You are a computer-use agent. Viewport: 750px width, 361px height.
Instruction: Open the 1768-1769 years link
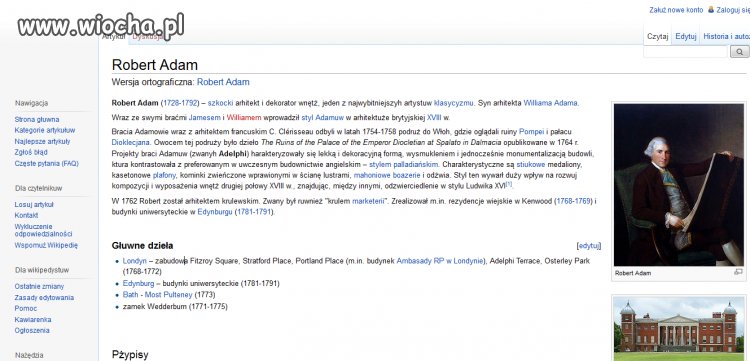[573, 201]
